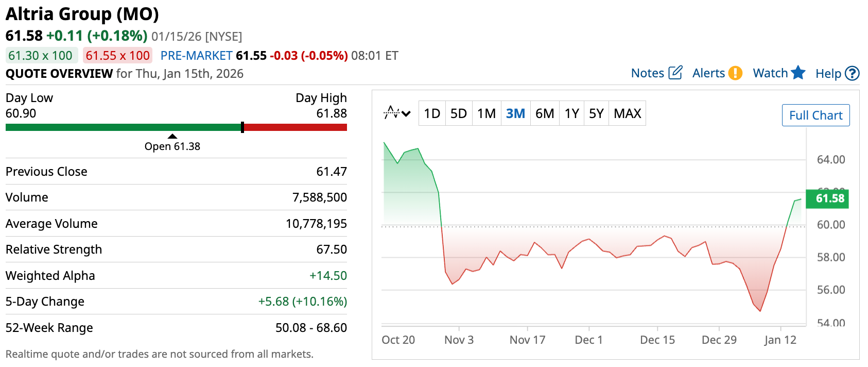Switch chart to 6M range
This screenshot has width=868, height=367.
545,113
